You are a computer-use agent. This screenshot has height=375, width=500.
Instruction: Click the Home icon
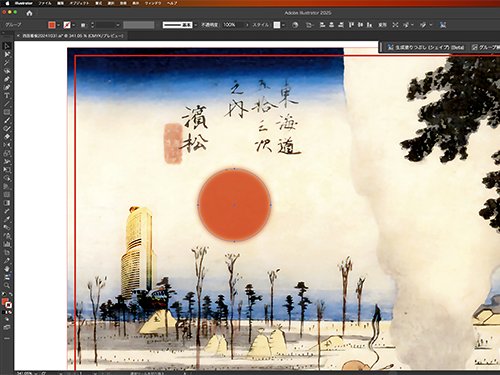click(x=29, y=13)
